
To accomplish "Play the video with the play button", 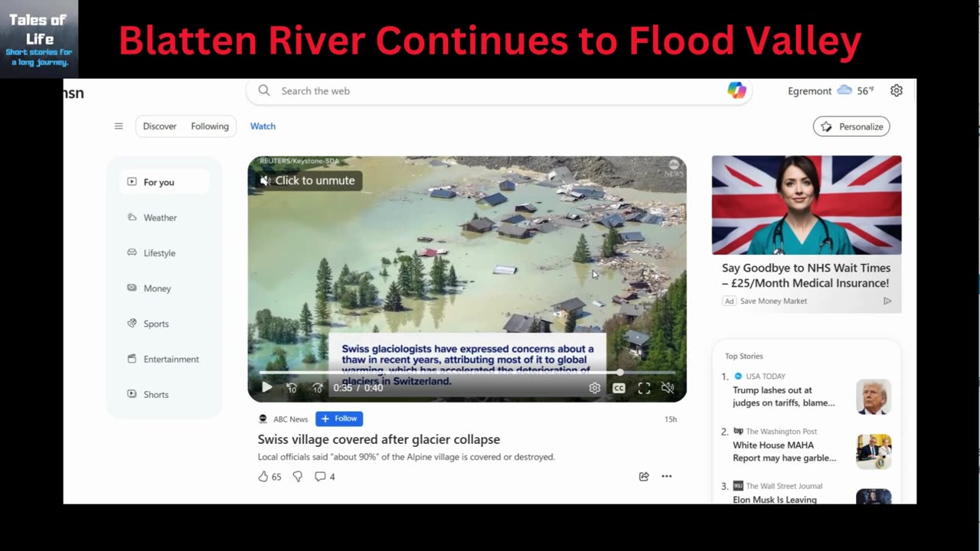I will pos(266,388).
